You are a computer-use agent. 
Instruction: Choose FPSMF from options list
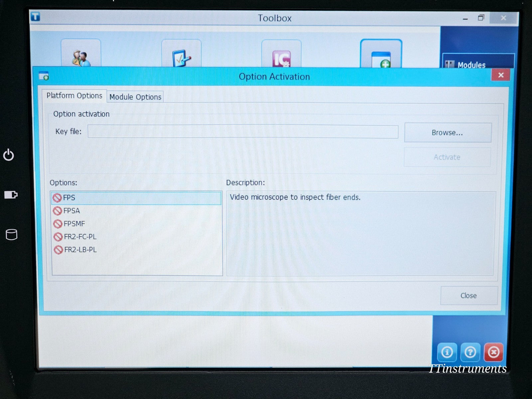pyautogui.click(x=74, y=224)
